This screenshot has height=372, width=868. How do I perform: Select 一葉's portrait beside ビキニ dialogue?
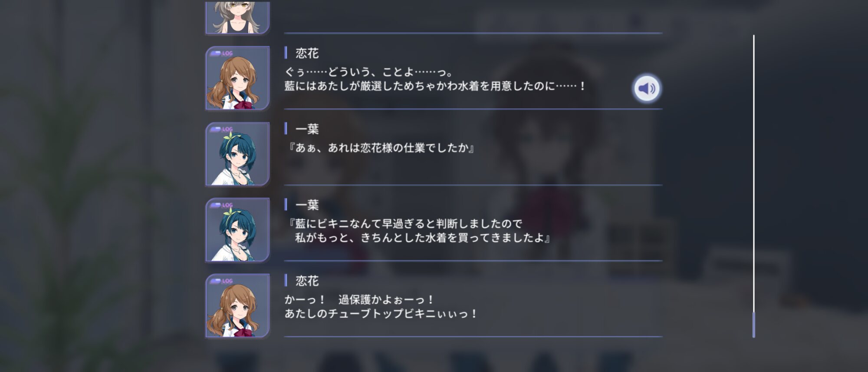click(x=237, y=229)
